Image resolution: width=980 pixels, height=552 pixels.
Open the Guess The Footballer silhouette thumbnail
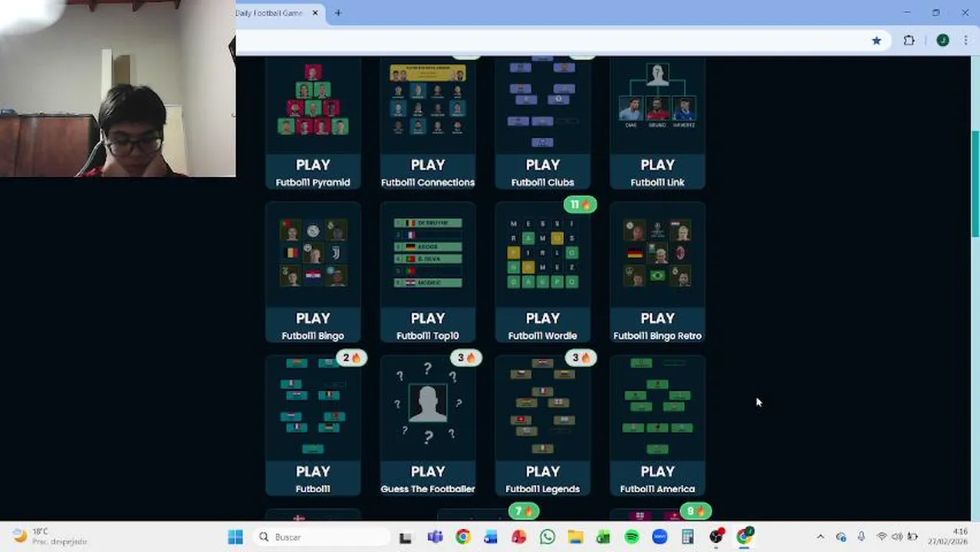point(428,404)
